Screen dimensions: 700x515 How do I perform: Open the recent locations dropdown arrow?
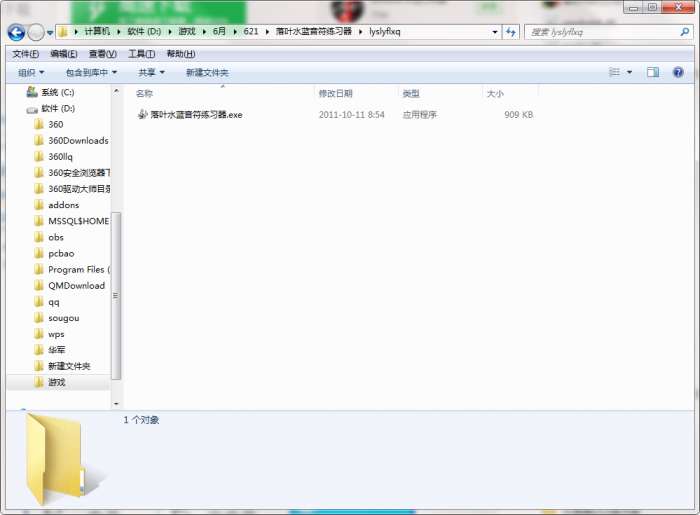tap(50, 33)
